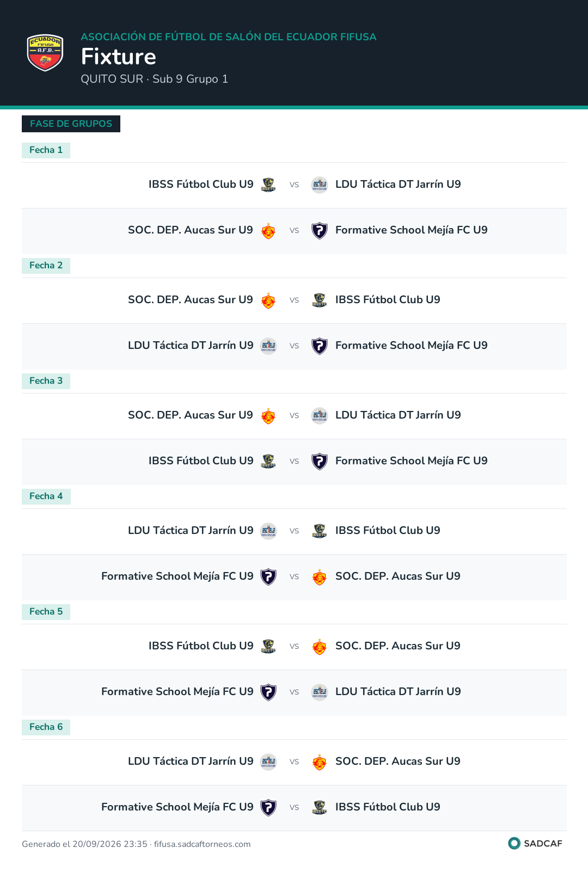Click Formative School Mejía crest in Fecha 2

[320, 346]
